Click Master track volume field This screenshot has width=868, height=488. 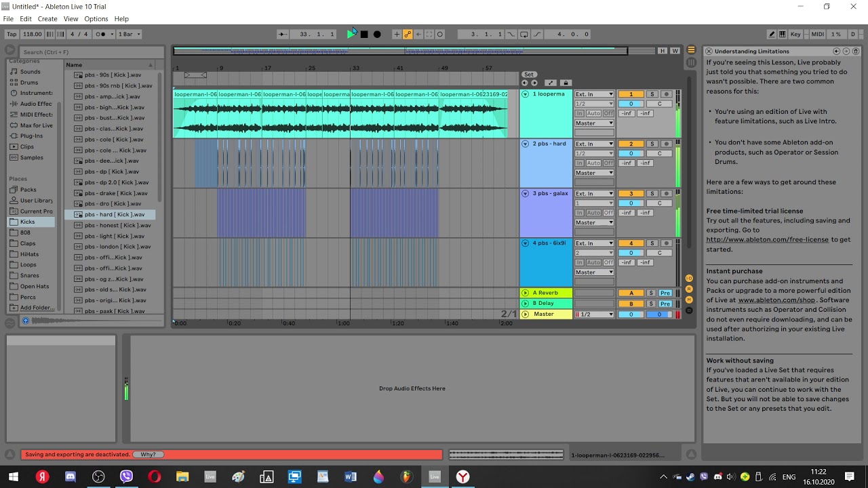(x=631, y=314)
